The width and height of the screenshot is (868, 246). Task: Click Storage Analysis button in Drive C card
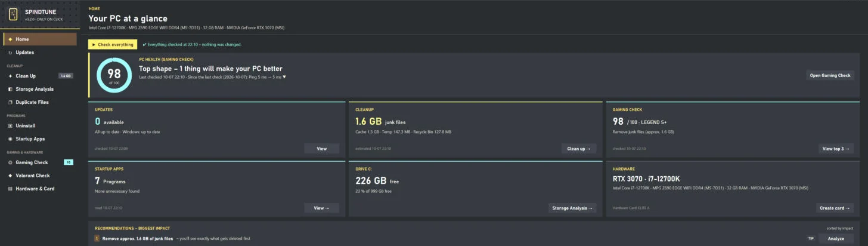coord(572,208)
